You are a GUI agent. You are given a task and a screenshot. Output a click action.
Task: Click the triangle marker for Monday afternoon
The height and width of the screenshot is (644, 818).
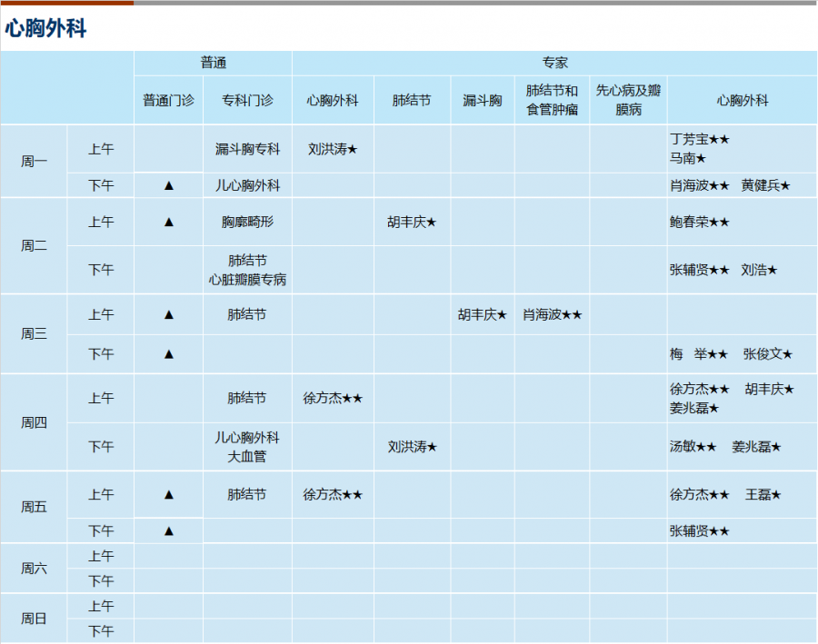click(168, 185)
